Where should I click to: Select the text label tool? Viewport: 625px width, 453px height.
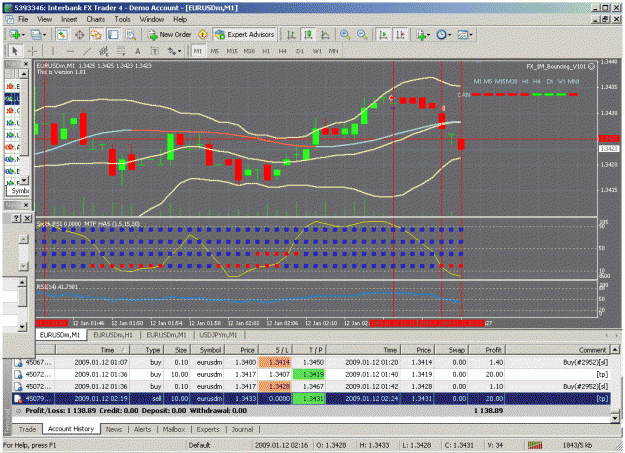click(155, 51)
